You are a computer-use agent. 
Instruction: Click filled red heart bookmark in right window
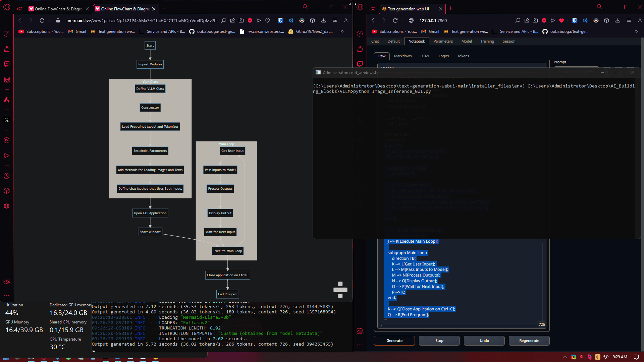[561, 20]
